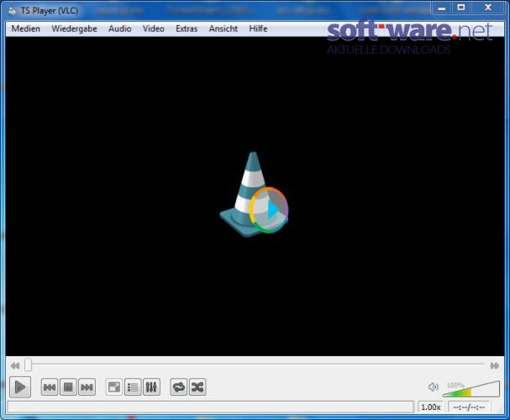
Task: Show the playlist panel
Action: [133, 387]
